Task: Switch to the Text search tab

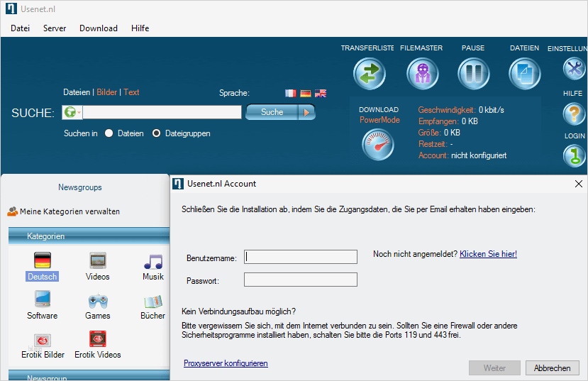Action: tap(131, 92)
